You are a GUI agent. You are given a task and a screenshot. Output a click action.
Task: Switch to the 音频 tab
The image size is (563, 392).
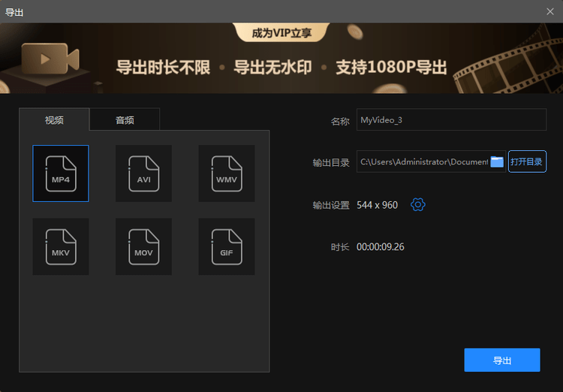click(x=125, y=119)
